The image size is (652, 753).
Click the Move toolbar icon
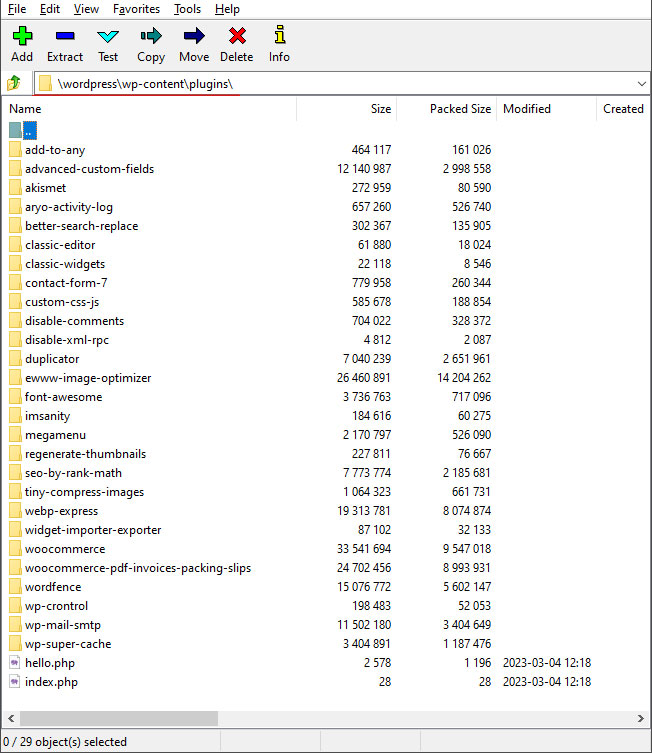click(194, 36)
